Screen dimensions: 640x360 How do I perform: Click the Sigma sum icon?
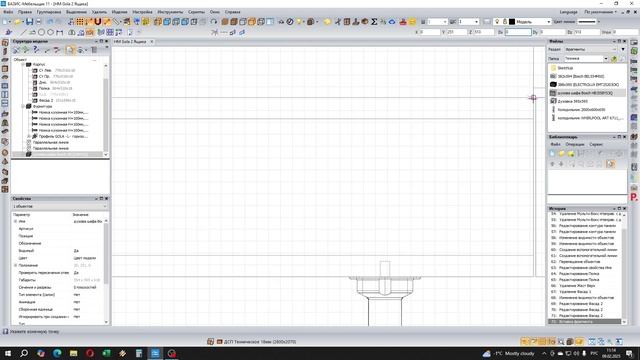coord(374,22)
